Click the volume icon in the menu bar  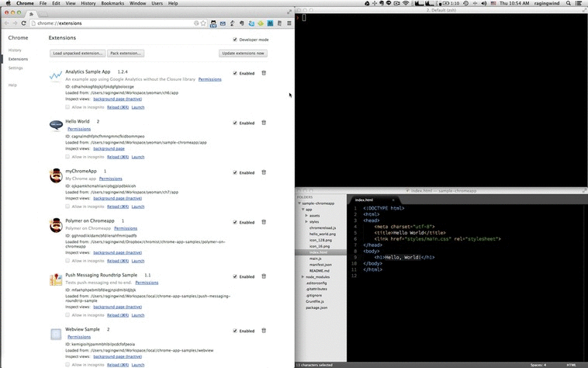(484, 3)
